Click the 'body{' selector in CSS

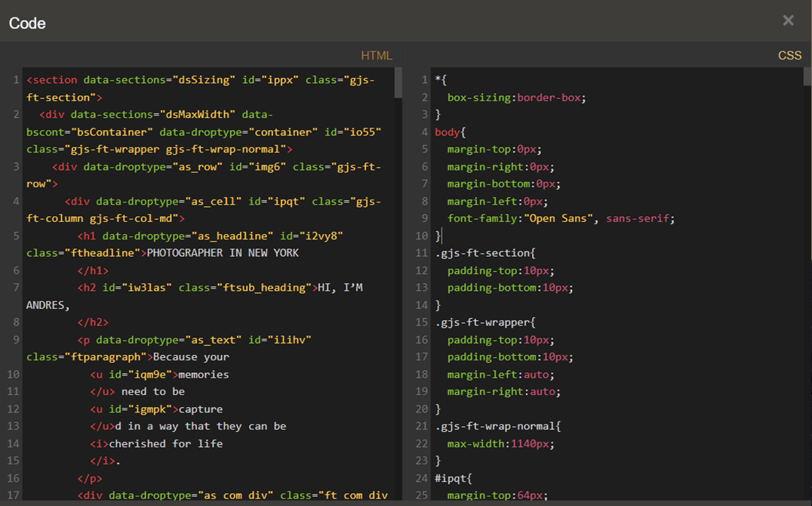(450, 132)
